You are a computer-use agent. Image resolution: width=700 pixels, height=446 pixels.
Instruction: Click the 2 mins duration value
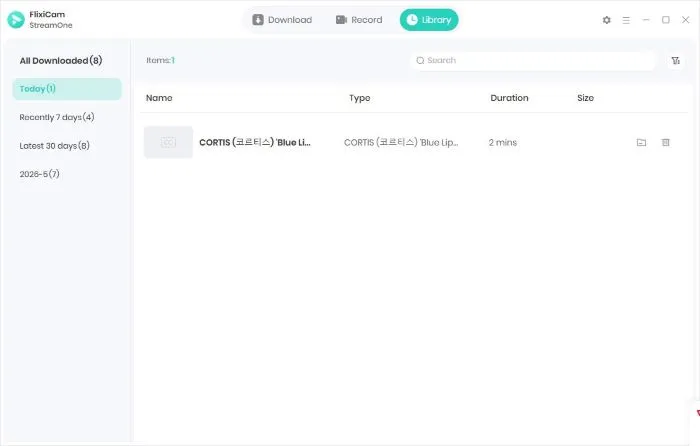tap(503, 142)
